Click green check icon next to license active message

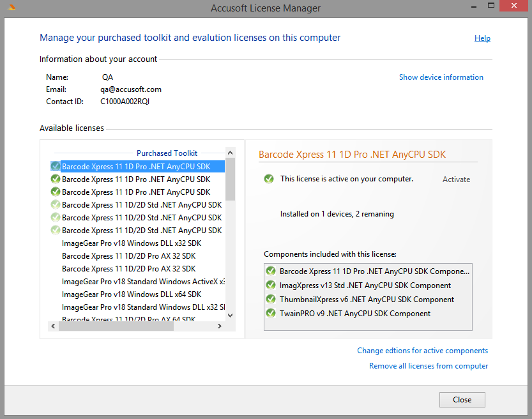[x=269, y=179]
